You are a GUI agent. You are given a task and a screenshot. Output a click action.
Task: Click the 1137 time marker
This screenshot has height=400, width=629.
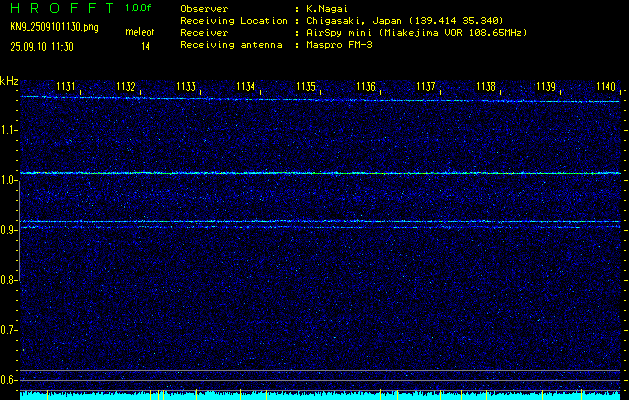426,86
